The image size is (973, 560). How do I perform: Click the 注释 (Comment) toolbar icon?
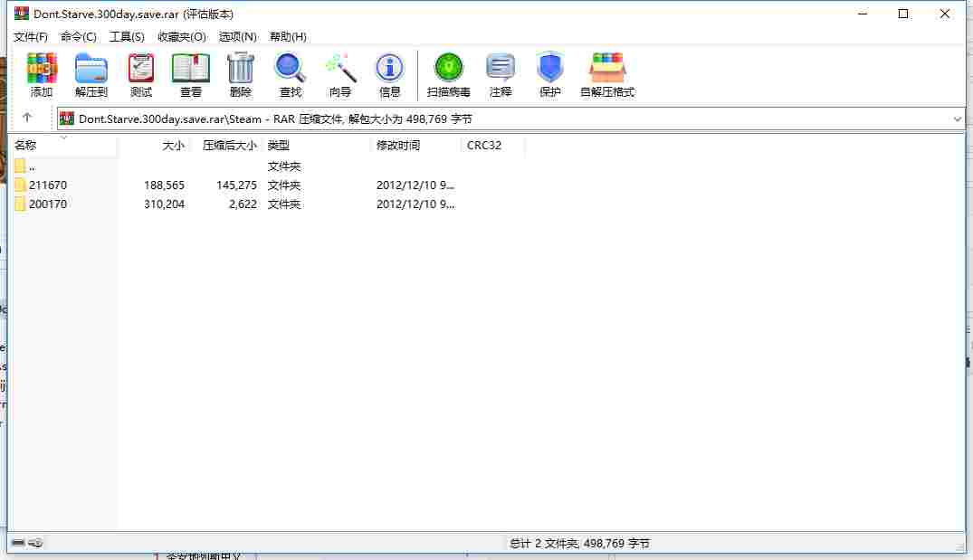point(501,68)
